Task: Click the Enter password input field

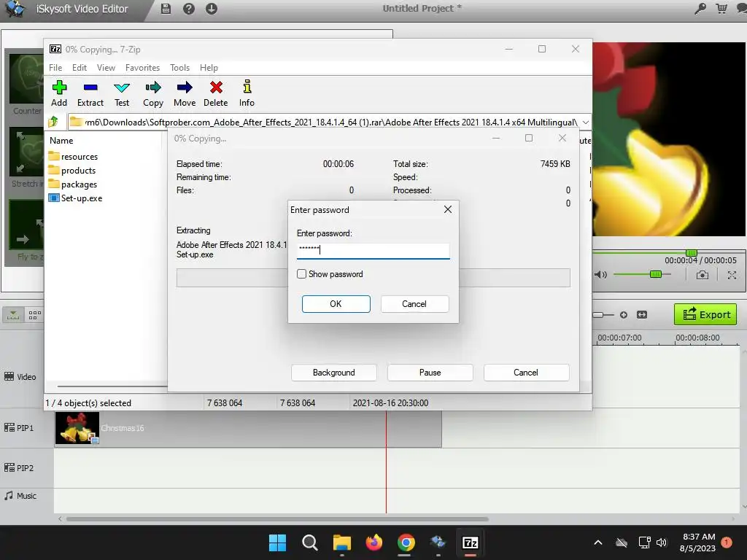Action: (x=373, y=250)
